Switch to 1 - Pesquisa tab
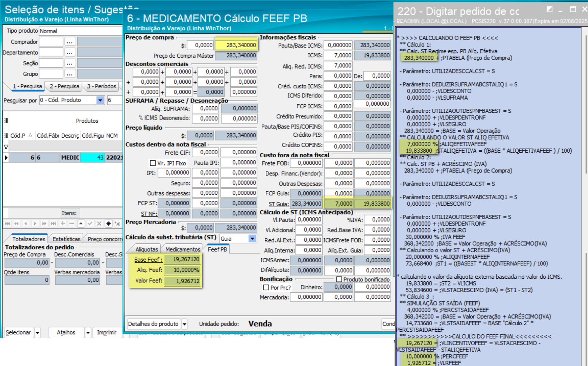This screenshot has width=588, height=366. click(x=27, y=86)
